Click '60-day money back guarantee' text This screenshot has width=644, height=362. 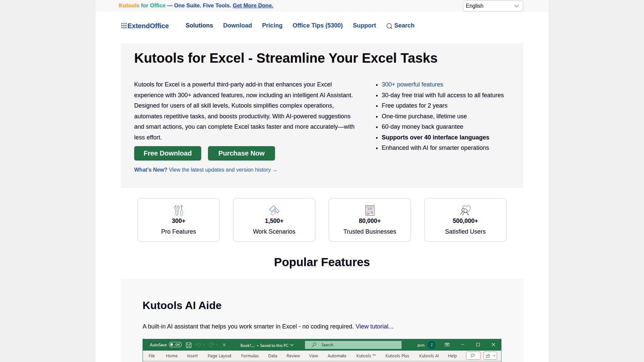422,127
